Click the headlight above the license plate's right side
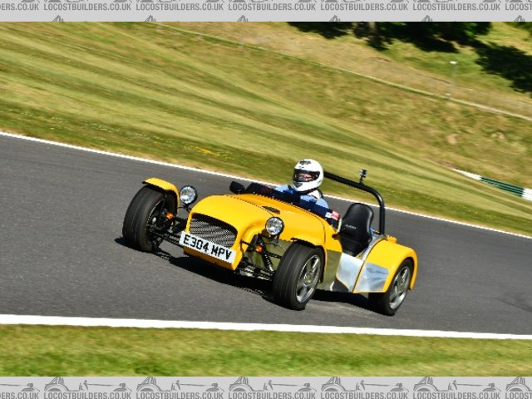 pos(273,226)
